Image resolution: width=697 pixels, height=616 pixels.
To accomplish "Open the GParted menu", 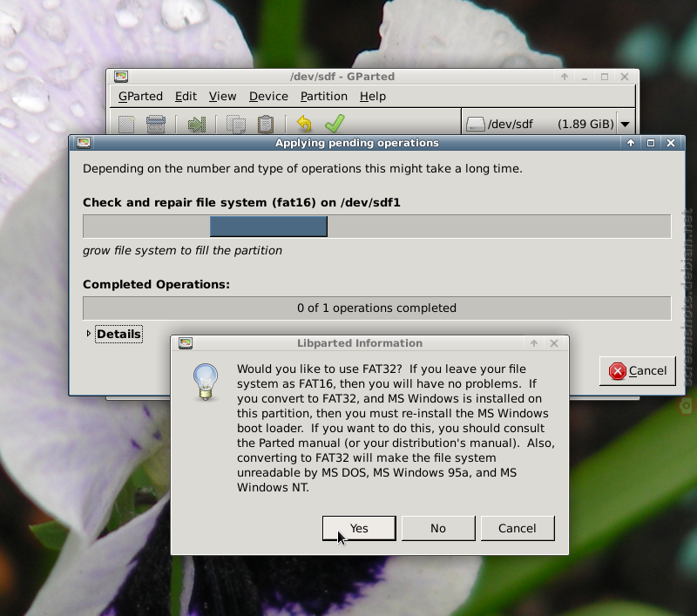I will [x=140, y=96].
